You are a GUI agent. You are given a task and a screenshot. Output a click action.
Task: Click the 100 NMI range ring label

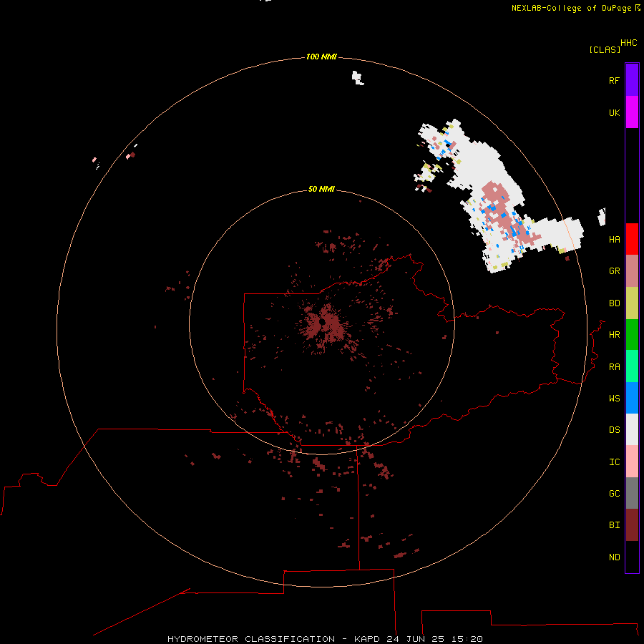321,57
